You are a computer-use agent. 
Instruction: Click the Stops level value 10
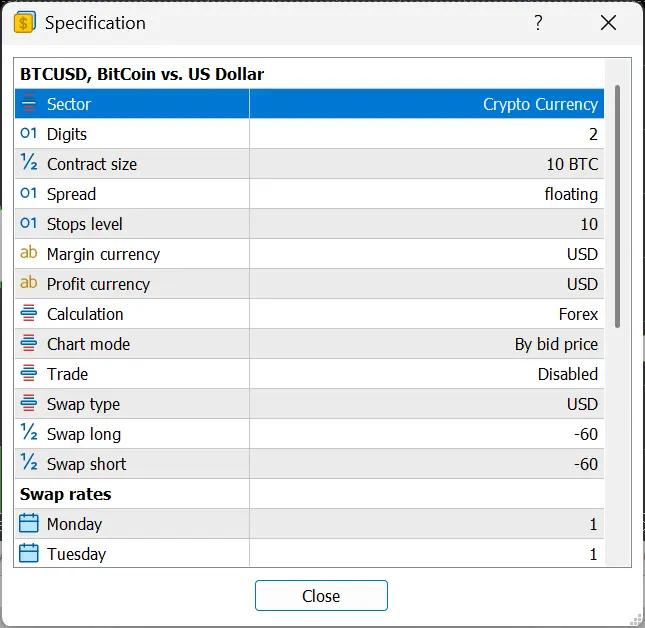[x=589, y=225]
